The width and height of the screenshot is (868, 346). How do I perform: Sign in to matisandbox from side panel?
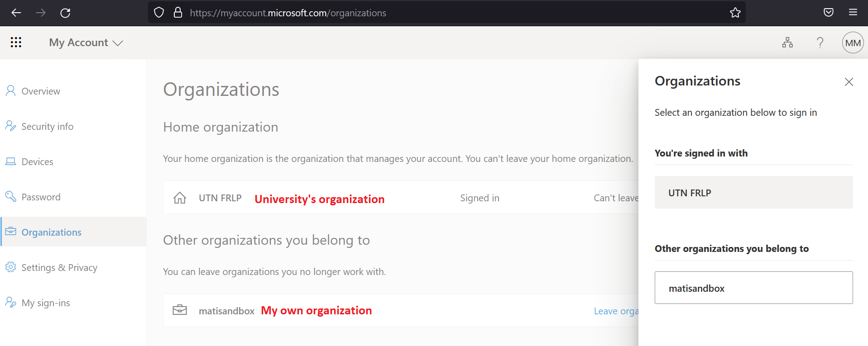(x=754, y=288)
